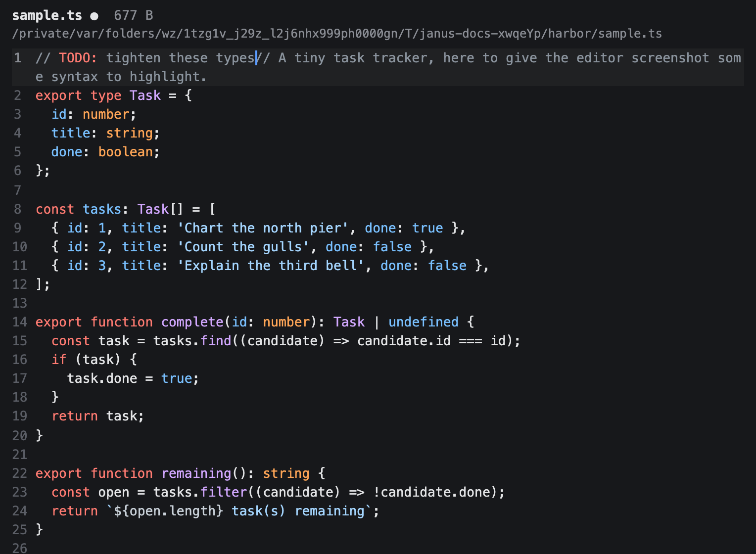Click the 'Explain the third bell' string
Screen dimensions: 756x554
pos(271,266)
